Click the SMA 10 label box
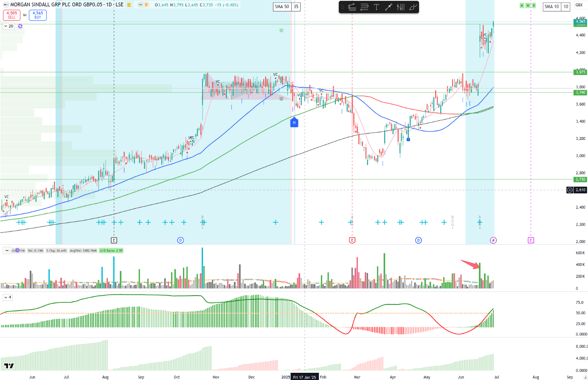 tap(552, 6)
